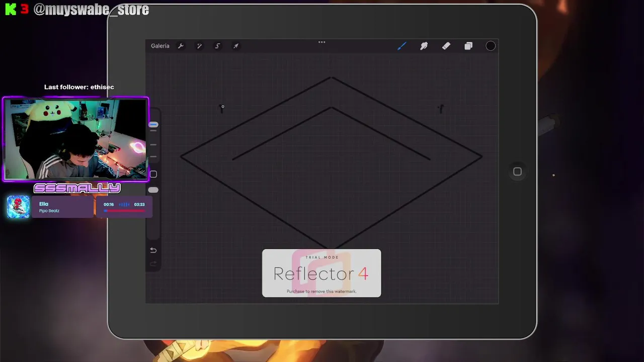Viewport: 644px width, 362px height.
Task: Undo the last stroke with arrow
Action: (153, 250)
